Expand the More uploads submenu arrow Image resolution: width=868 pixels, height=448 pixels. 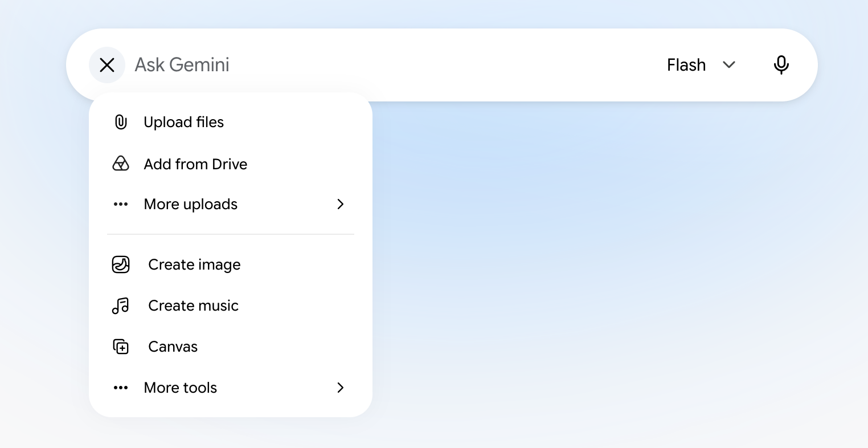tap(341, 204)
